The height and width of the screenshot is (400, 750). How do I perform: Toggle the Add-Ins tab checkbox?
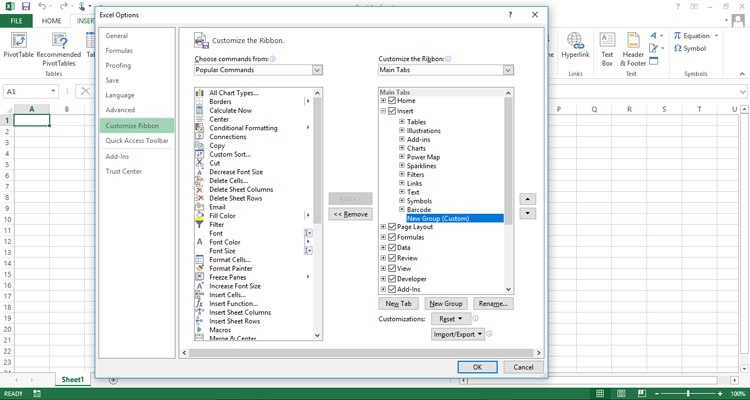pyautogui.click(x=392, y=289)
